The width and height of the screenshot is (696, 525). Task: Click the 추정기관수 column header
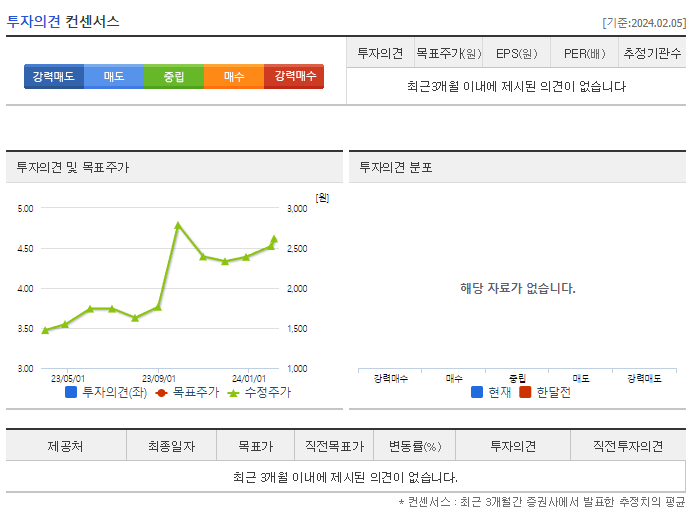(652, 53)
